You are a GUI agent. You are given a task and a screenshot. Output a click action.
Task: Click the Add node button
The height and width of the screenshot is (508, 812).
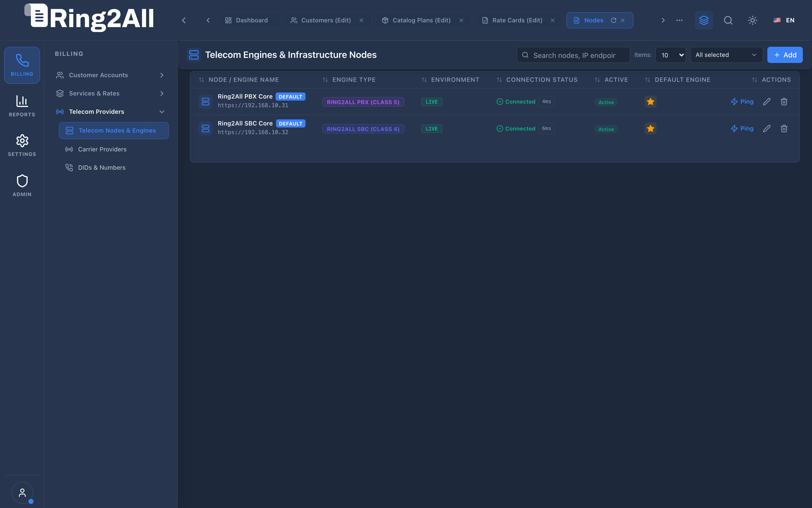pos(785,55)
